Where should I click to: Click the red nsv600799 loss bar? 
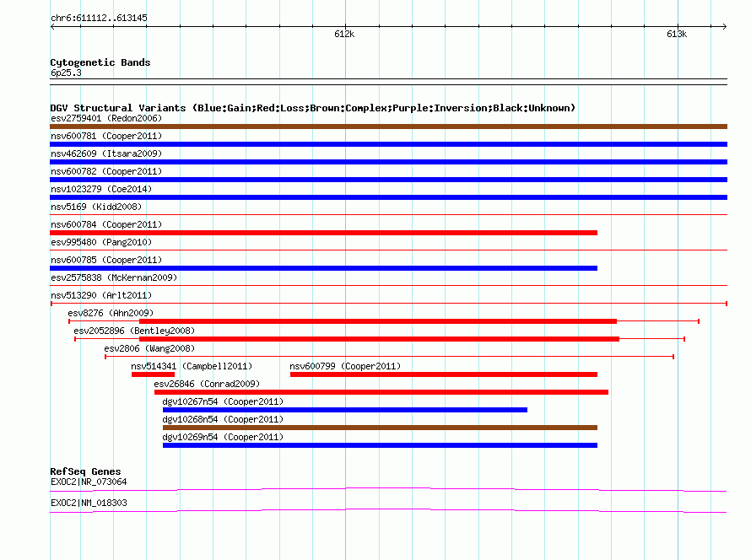[444, 374]
